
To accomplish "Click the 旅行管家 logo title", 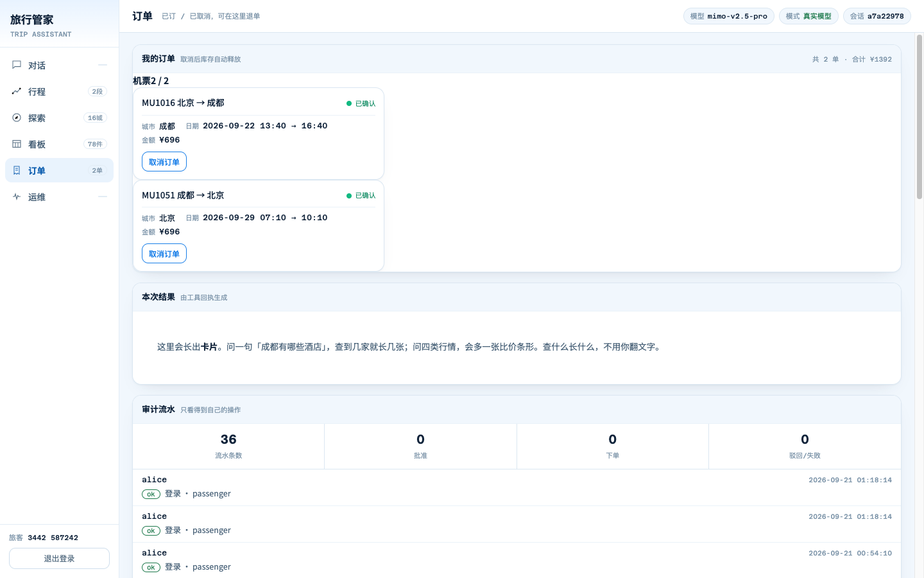I will (x=32, y=20).
